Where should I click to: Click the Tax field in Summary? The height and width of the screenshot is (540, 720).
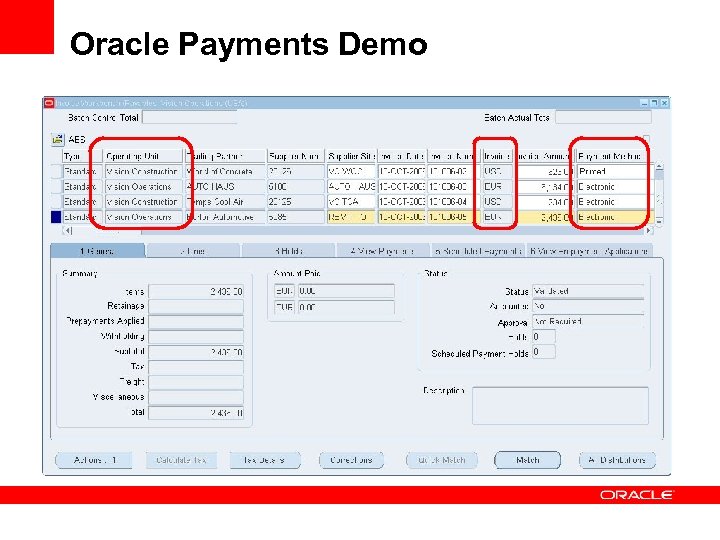196,367
